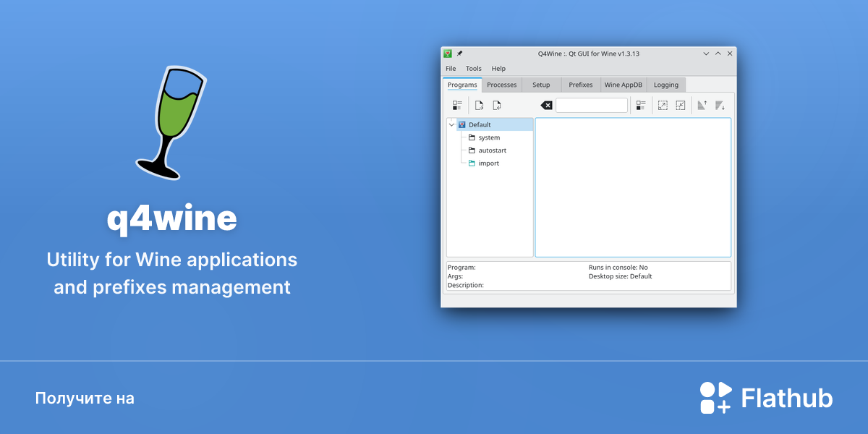
Task: Switch to the Prefixes tab
Action: (x=581, y=85)
